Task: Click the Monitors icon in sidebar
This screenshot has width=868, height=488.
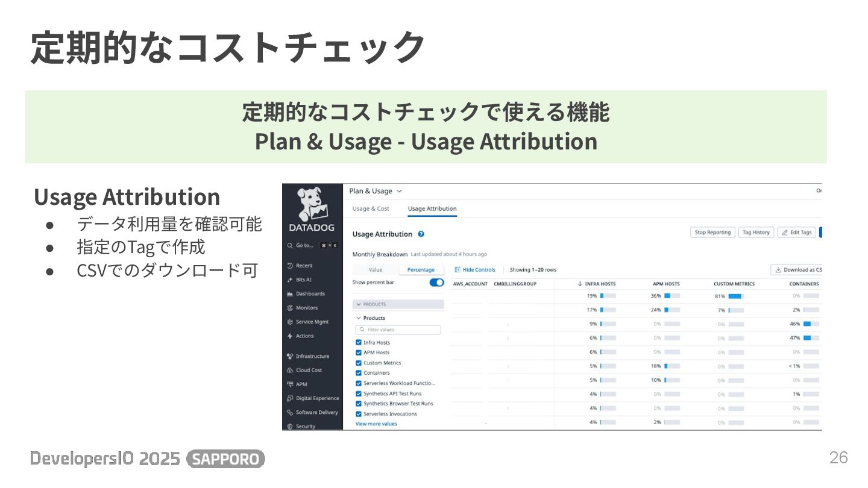Action: (291, 308)
